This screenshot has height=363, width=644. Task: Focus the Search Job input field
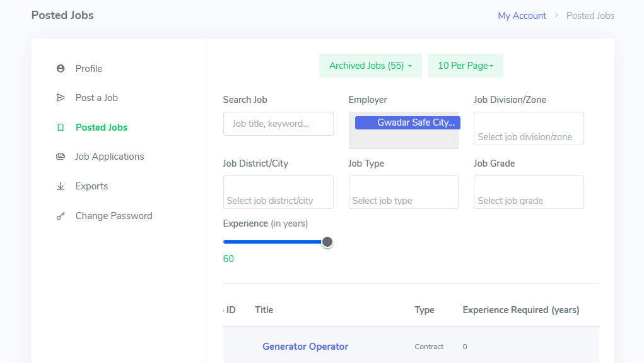click(278, 124)
